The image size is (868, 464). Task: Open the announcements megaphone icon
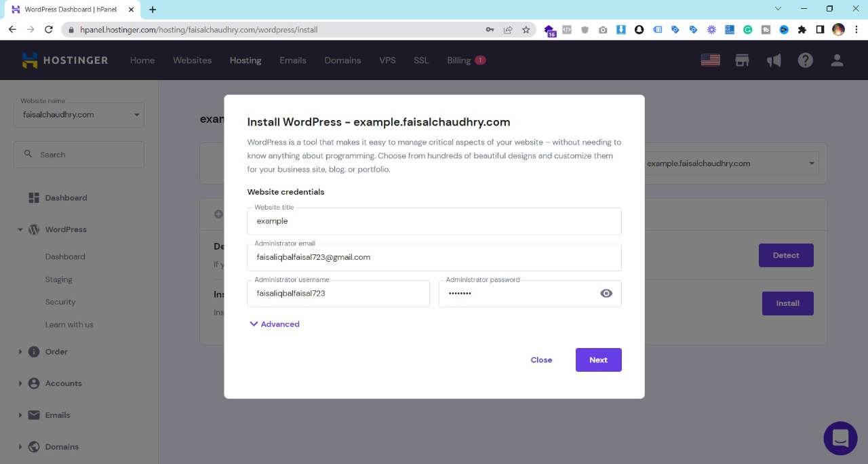[x=774, y=60]
